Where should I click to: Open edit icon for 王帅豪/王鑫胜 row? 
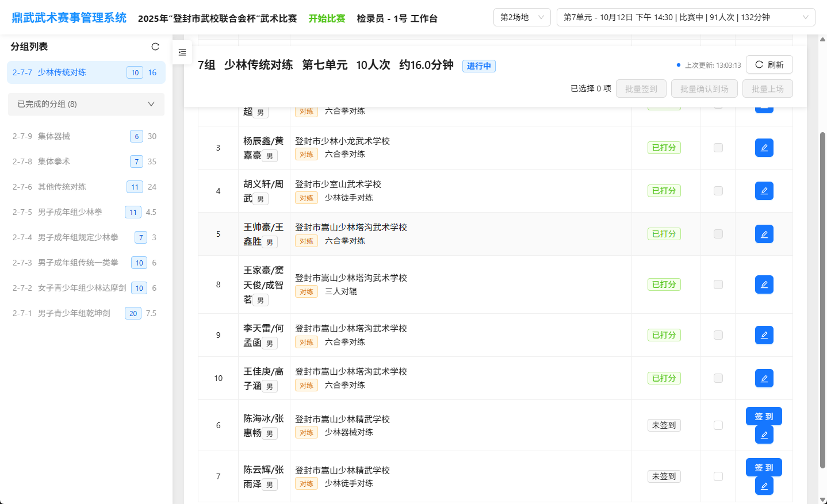(764, 234)
